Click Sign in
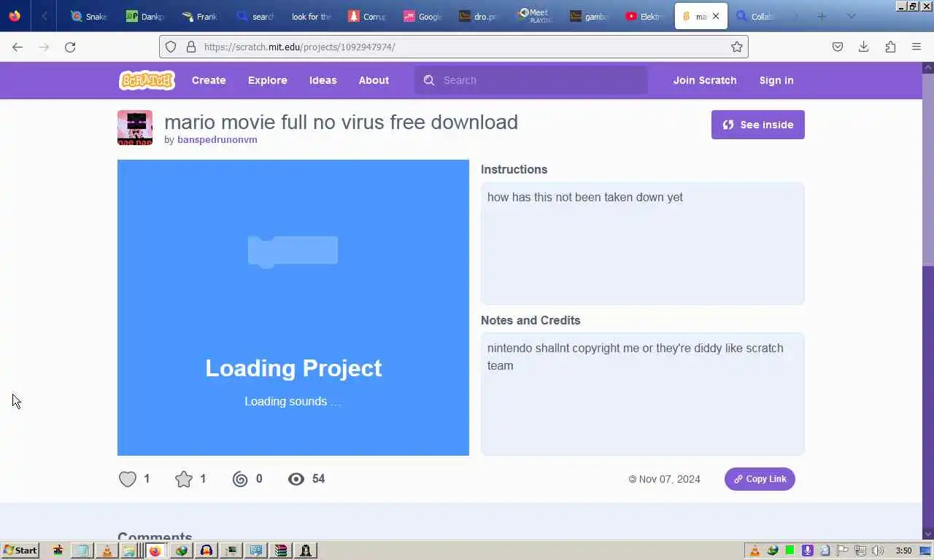 [x=776, y=80]
